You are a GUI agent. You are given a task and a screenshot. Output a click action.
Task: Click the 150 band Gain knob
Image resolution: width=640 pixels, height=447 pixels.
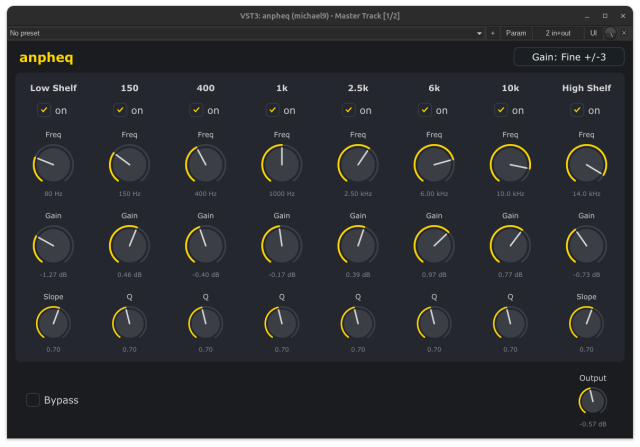(129, 245)
